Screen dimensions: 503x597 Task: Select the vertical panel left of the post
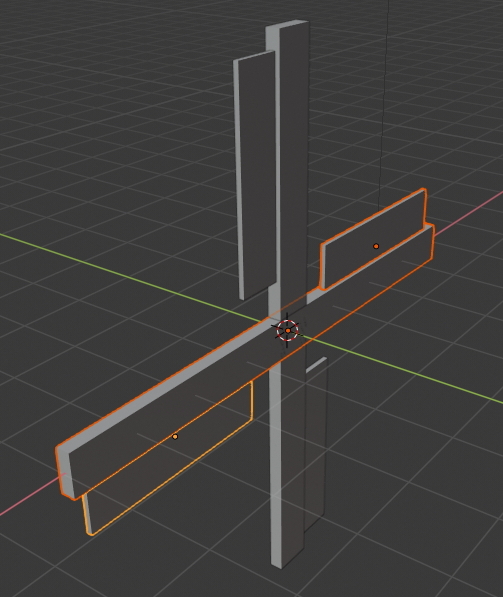[x=255, y=175]
